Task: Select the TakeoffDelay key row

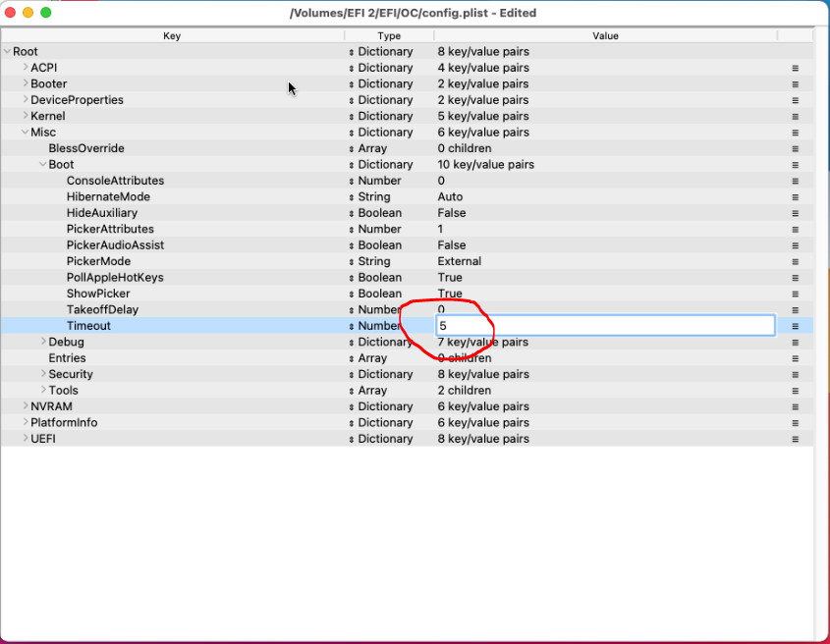Action: click(102, 309)
